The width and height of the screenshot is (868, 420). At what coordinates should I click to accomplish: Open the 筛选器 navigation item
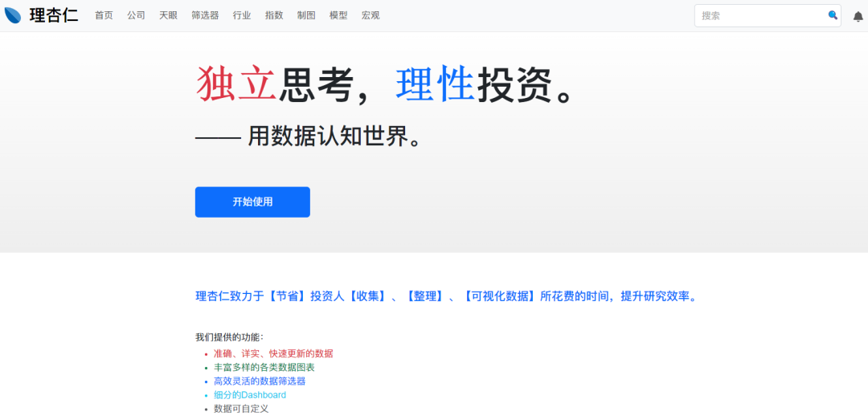(x=205, y=15)
